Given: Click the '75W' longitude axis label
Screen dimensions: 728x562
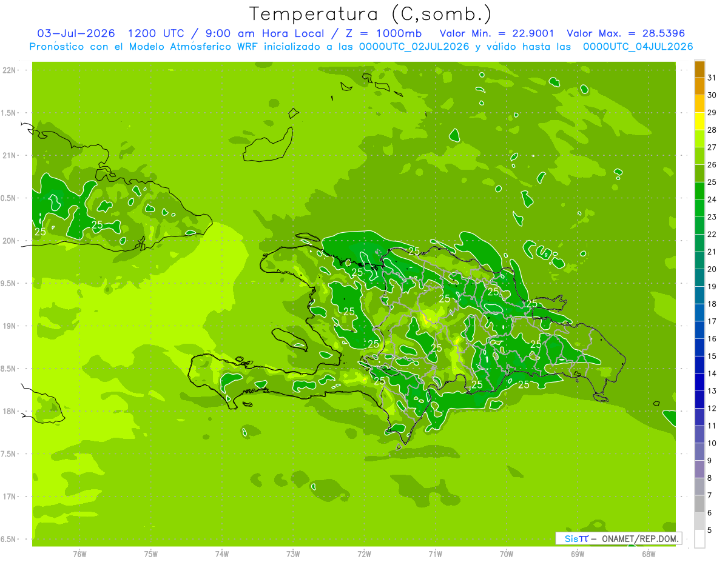Looking at the screenshot, I should coord(151,554).
